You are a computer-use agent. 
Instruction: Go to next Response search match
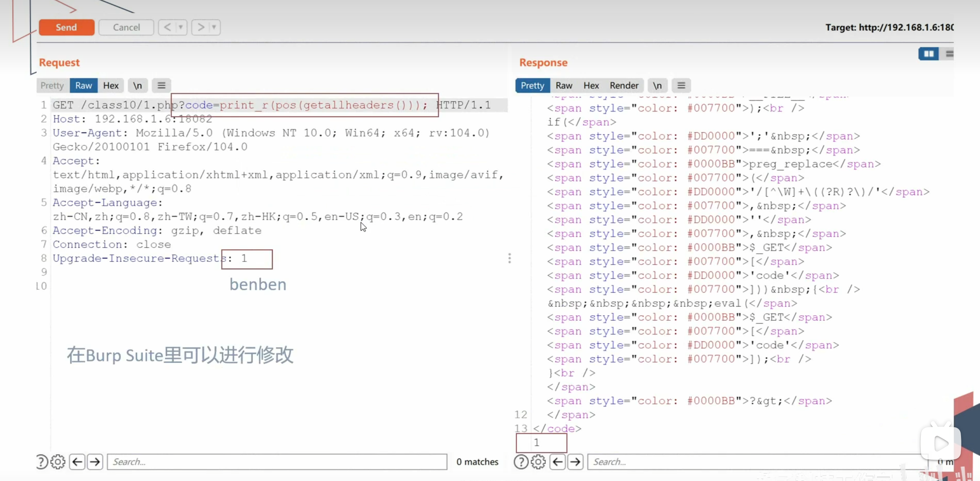coord(575,462)
